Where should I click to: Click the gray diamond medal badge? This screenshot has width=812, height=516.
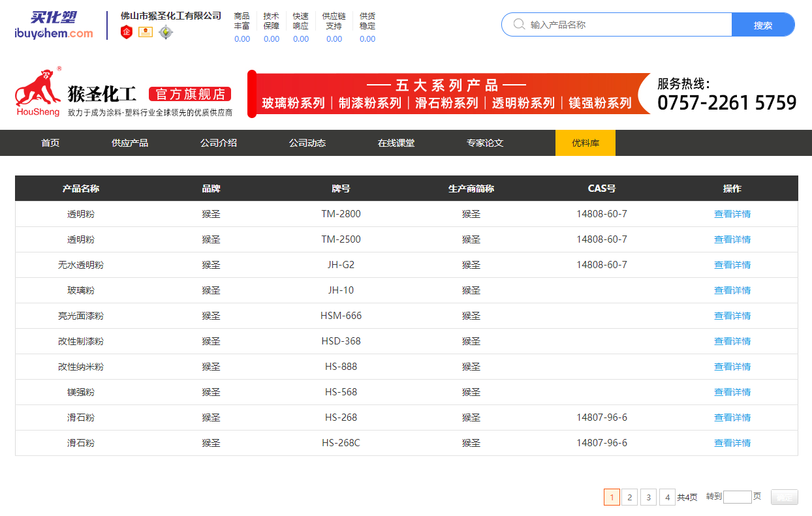tap(166, 32)
